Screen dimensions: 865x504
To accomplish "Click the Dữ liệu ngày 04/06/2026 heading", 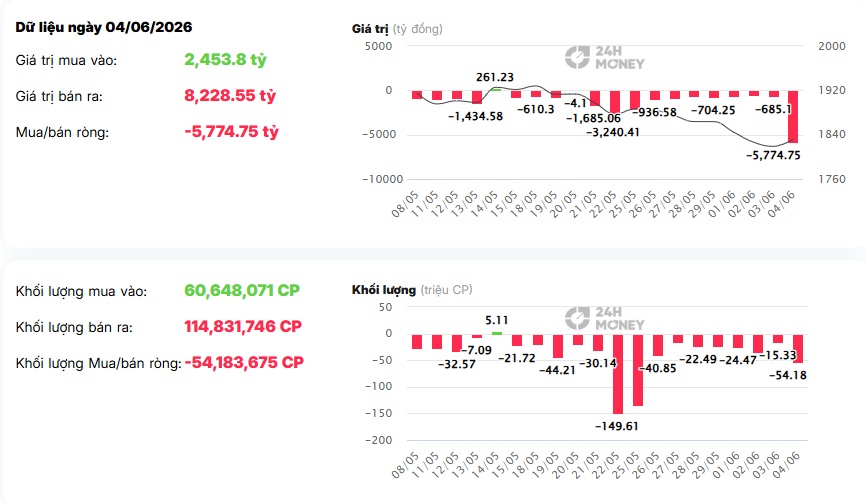I will coord(104,27).
